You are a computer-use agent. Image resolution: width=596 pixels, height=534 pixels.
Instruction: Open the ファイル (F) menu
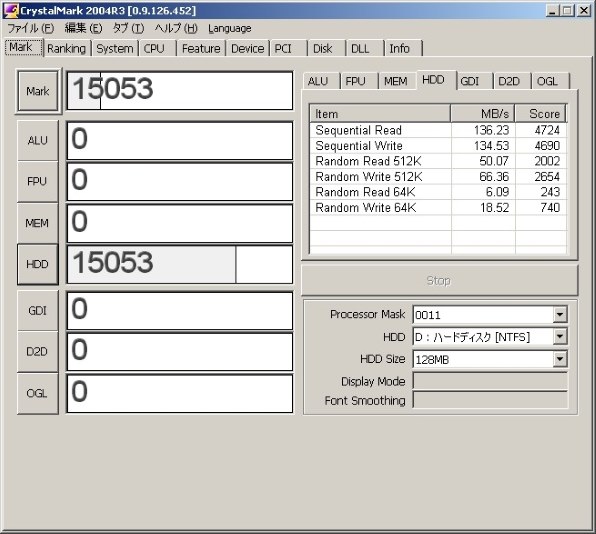click(x=31, y=28)
